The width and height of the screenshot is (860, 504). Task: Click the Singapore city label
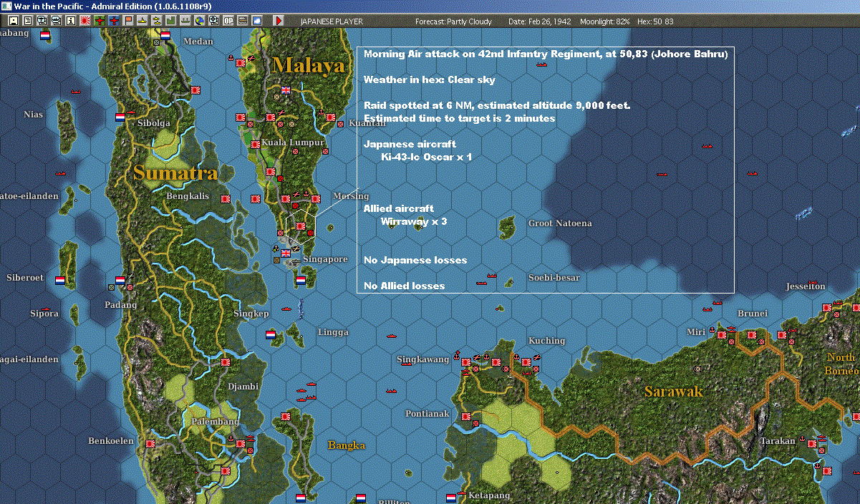coord(325,259)
